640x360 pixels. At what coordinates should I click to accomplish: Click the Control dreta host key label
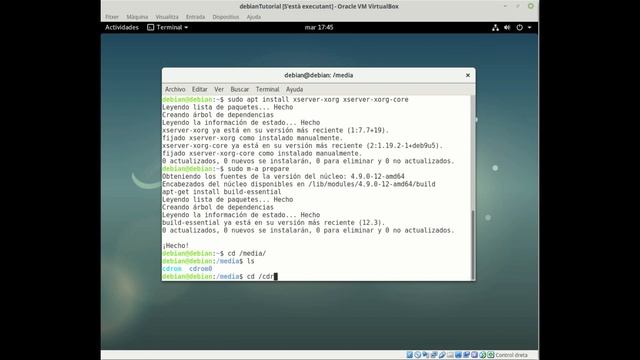pos(511,355)
